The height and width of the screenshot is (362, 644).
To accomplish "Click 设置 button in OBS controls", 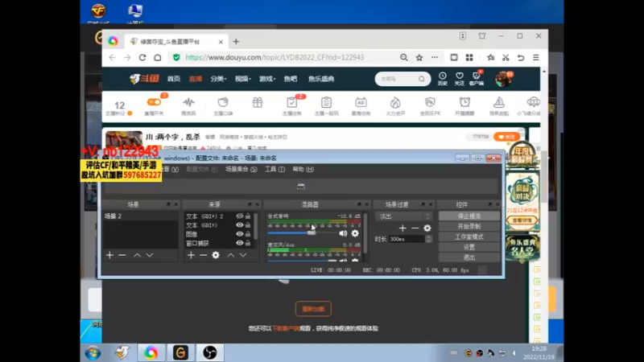I will click(469, 247).
